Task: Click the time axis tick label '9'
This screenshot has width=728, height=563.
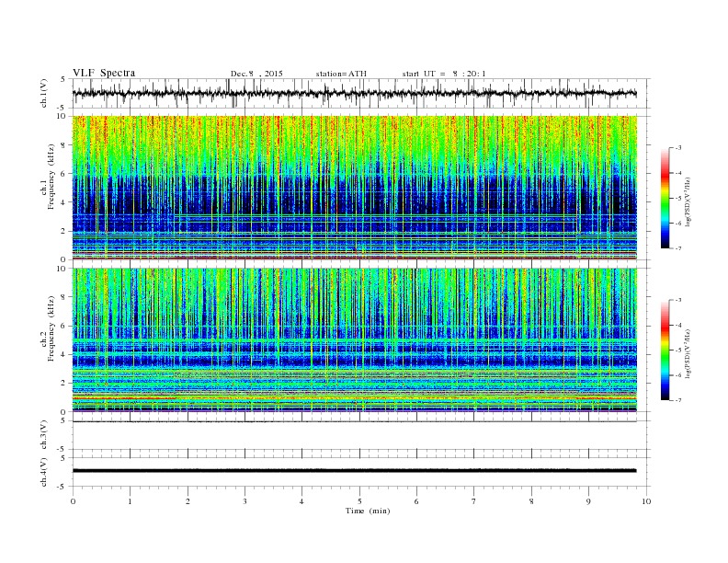Action: coord(588,501)
